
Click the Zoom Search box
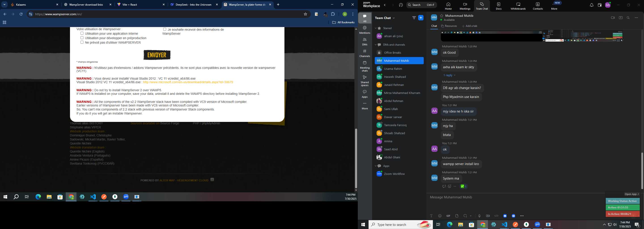[422, 5]
